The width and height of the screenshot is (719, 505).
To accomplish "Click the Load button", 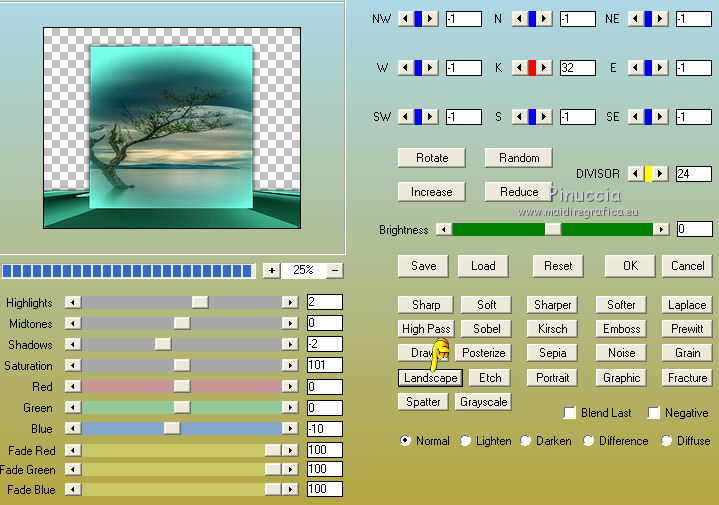I will (483, 266).
